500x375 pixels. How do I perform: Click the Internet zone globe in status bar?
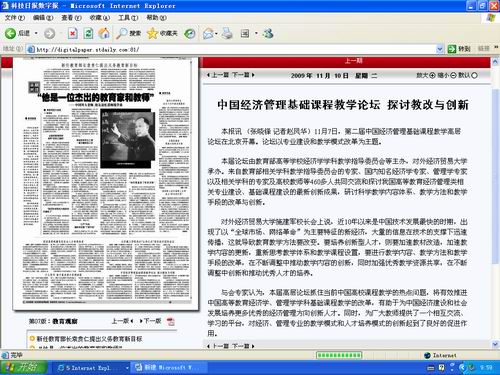427,355
